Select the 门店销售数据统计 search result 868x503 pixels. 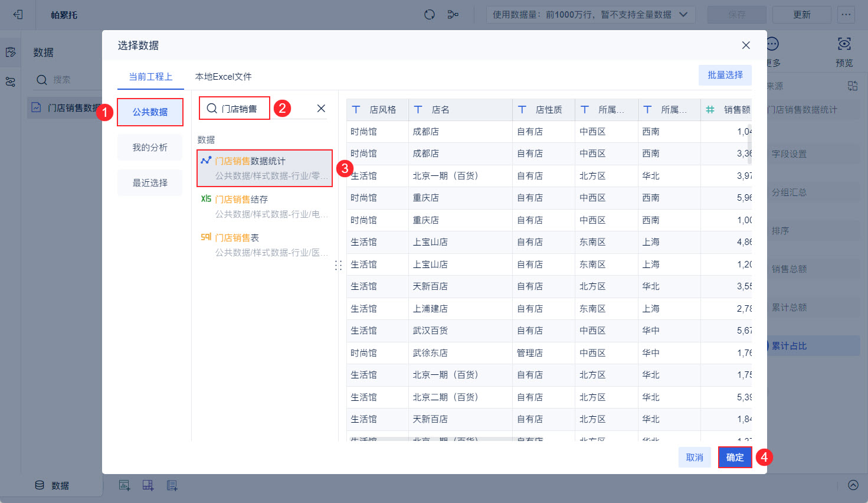pos(264,168)
